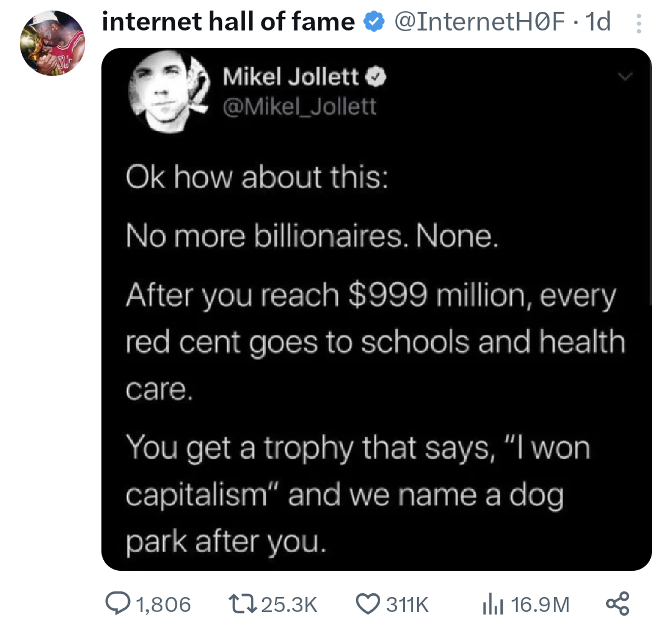Click the blue verified badge next to internet hall of fame

(x=373, y=21)
